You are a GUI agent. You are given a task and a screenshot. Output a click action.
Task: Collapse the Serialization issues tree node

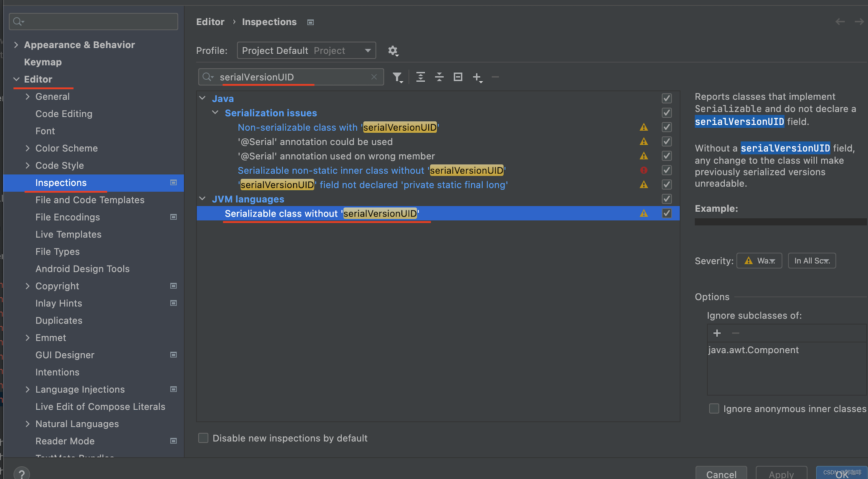pyautogui.click(x=215, y=113)
